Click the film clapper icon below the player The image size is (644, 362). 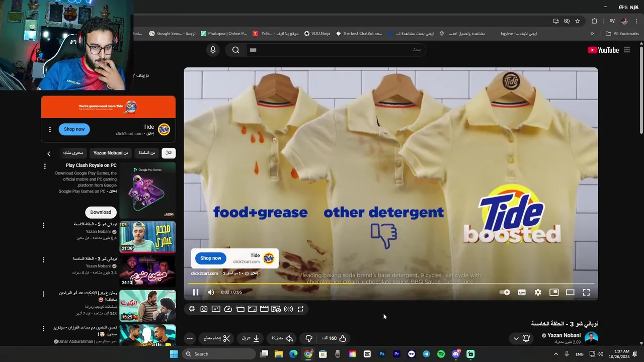[x=264, y=309]
